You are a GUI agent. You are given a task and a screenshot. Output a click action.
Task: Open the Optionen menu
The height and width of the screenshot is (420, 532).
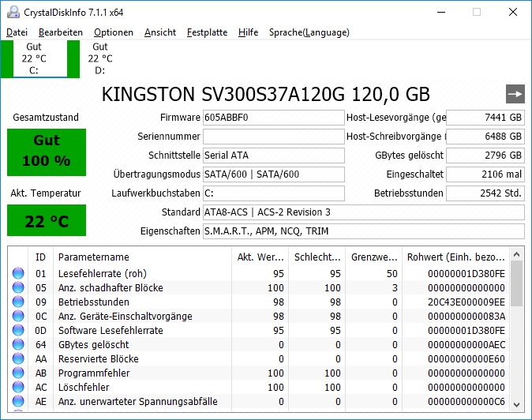114,32
